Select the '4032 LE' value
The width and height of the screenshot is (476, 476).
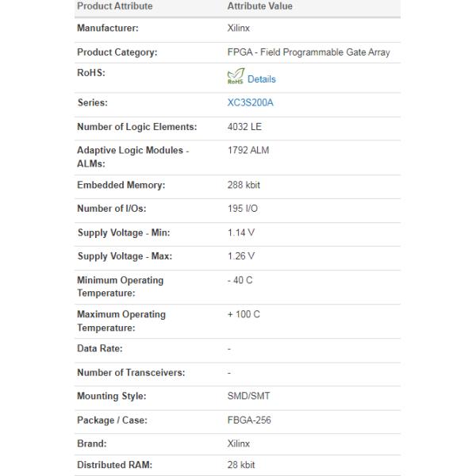pos(244,127)
